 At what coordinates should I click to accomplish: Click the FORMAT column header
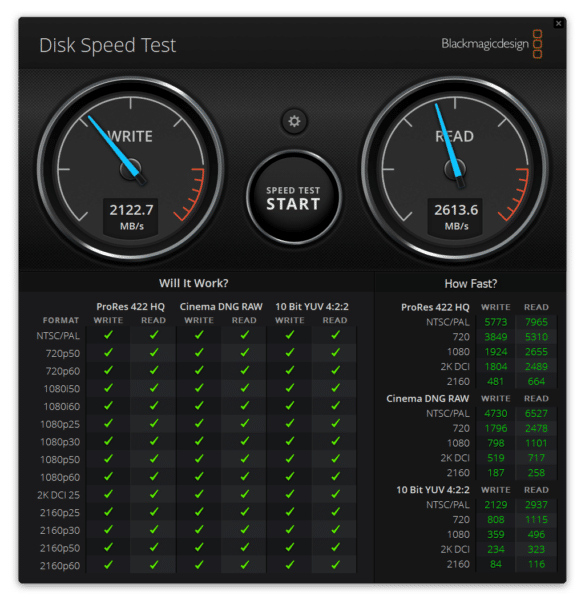click(61, 320)
